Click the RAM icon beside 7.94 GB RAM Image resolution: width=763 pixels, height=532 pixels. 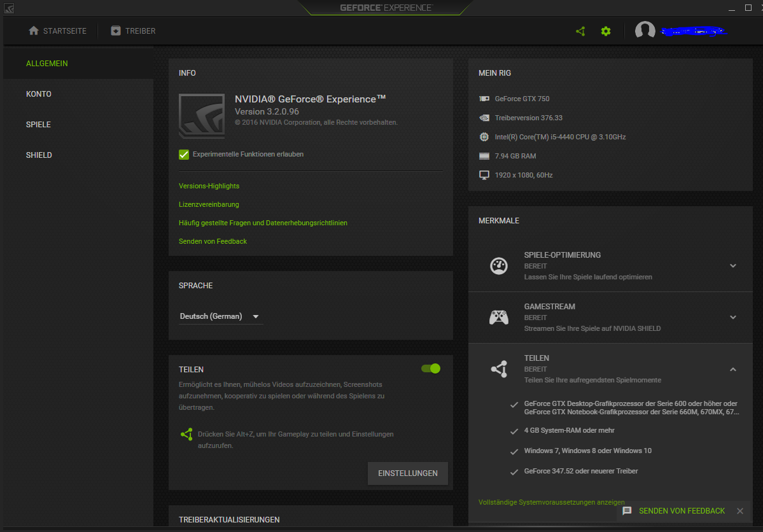(x=484, y=156)
